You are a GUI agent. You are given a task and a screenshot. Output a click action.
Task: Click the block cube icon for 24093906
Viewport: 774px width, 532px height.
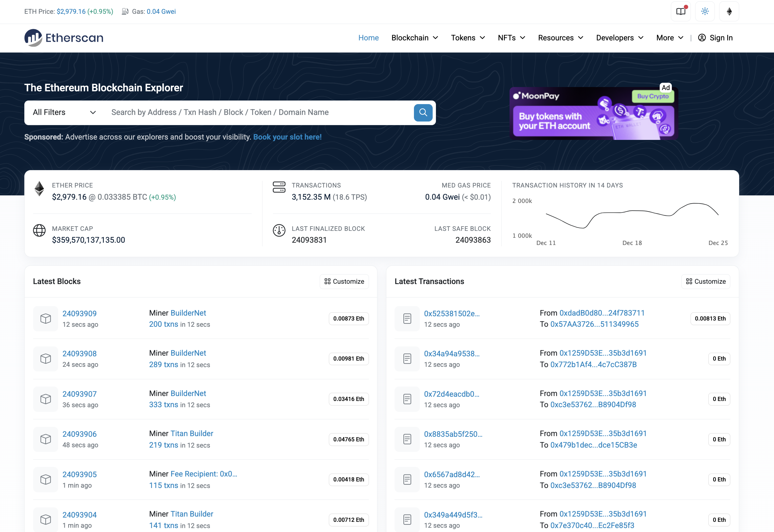46,439
